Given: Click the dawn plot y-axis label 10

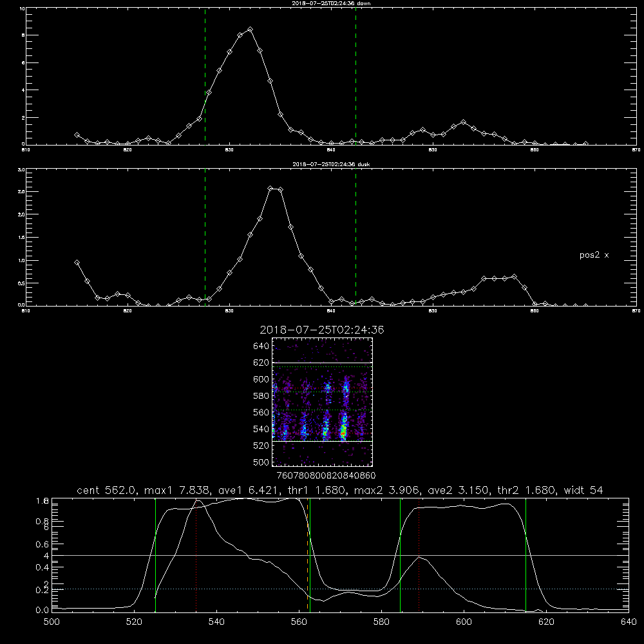Looking at the screenshot, I should tap(22, 8).
